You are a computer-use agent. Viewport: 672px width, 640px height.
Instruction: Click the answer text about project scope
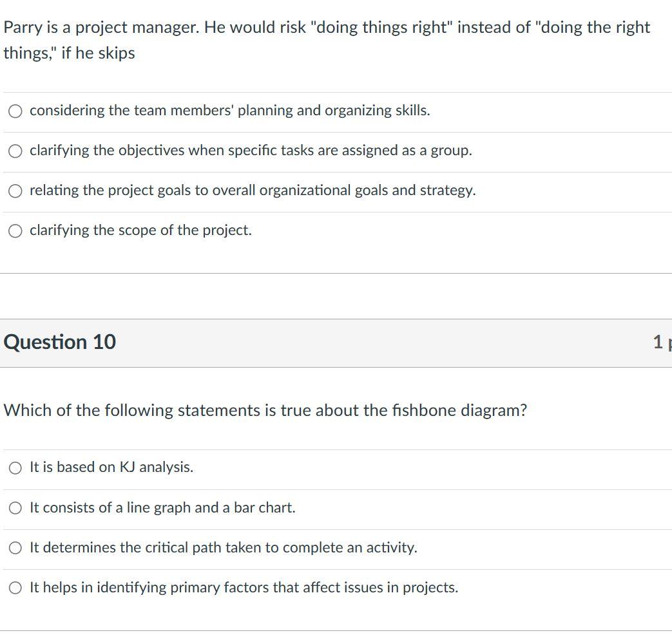(x=140, y=230)
